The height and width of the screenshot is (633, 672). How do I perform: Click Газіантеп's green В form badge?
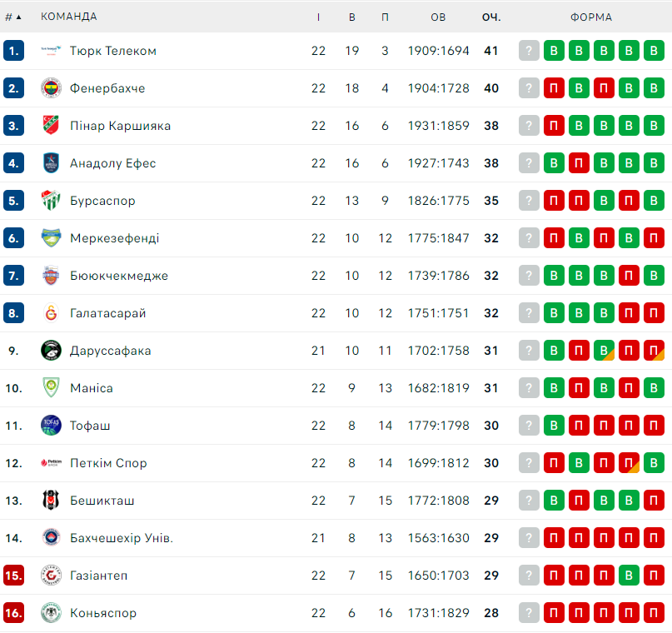click(629, 576)
